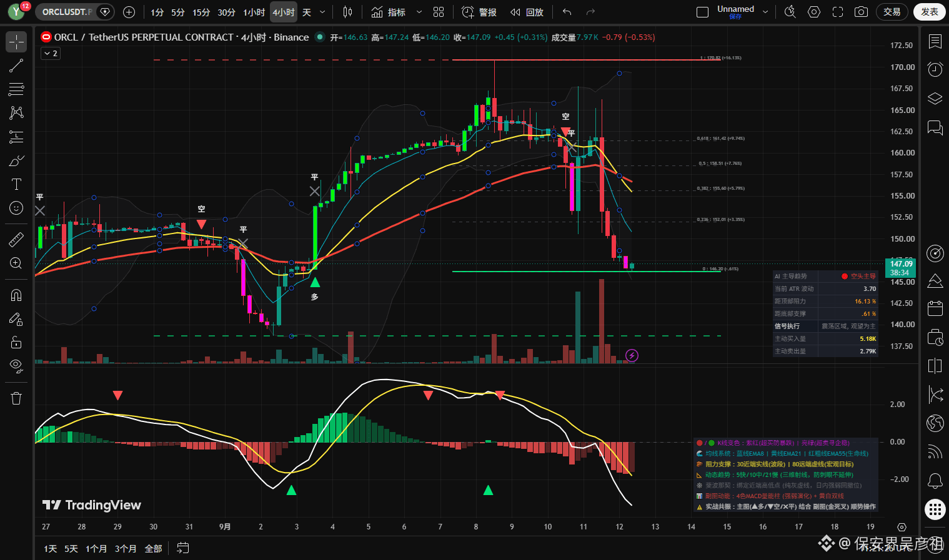Screen dimensions: 949x560
Task: Toggle the Unnamed layout checkbox square
Action: (x=702, y=12)
